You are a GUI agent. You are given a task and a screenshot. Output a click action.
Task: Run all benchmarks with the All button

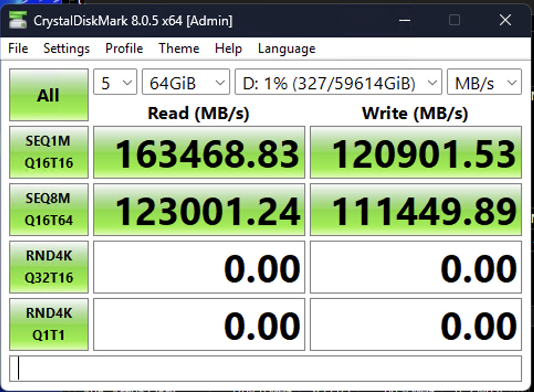click(x=49, y=95)
